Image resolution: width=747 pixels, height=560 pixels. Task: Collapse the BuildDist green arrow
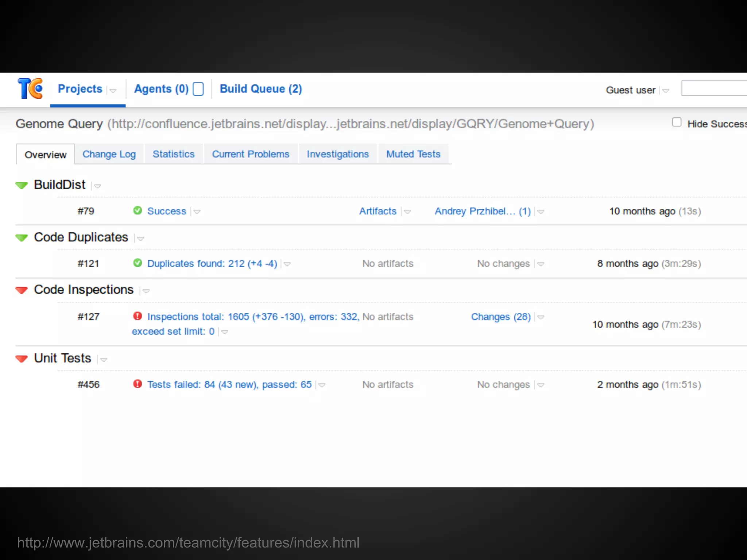click(22, 185)
